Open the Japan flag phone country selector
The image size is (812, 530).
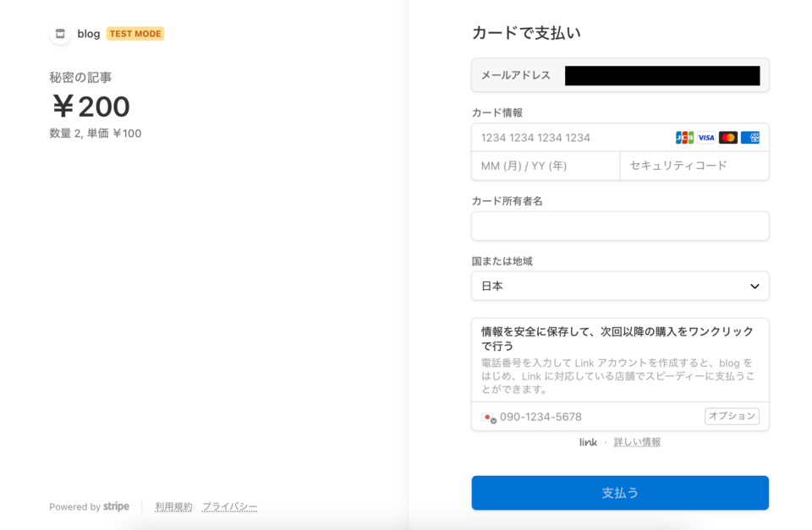click(x=489, y=418)
